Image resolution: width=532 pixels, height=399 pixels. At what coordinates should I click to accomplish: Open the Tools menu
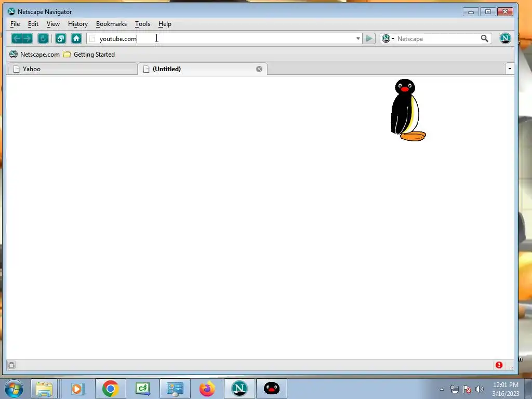142,24
